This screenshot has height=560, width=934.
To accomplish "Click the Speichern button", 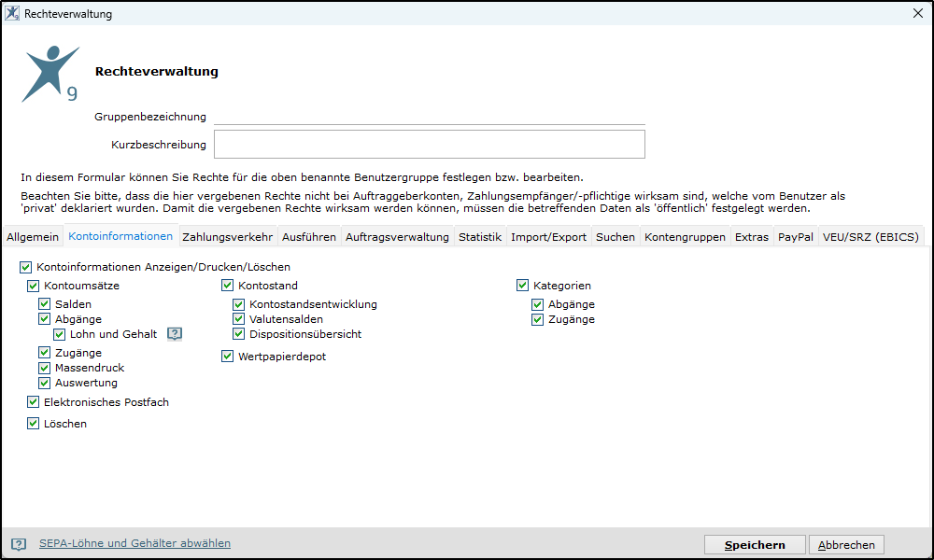I will [x=755, y=544].
